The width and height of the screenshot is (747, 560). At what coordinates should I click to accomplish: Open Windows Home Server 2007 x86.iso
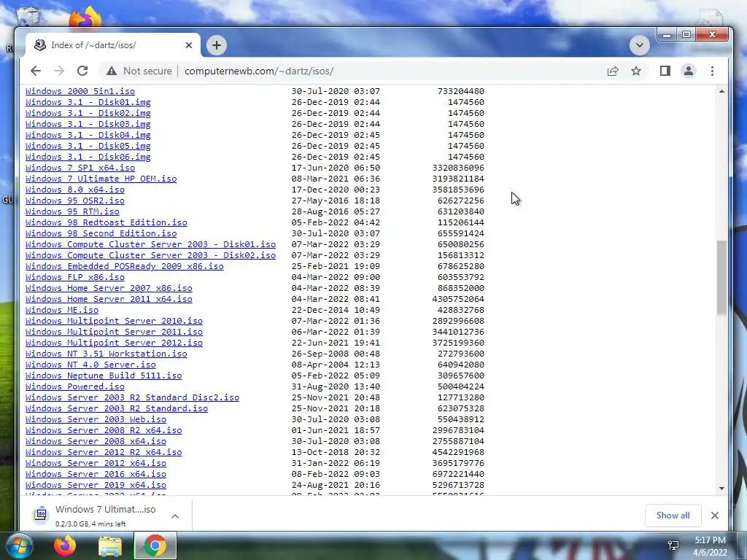pos(109,288)
